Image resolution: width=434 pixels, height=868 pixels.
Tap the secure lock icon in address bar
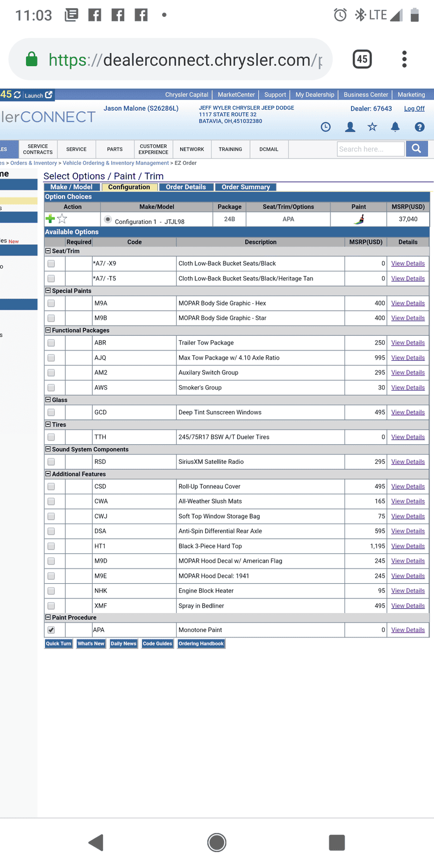[x=32, y=59]
